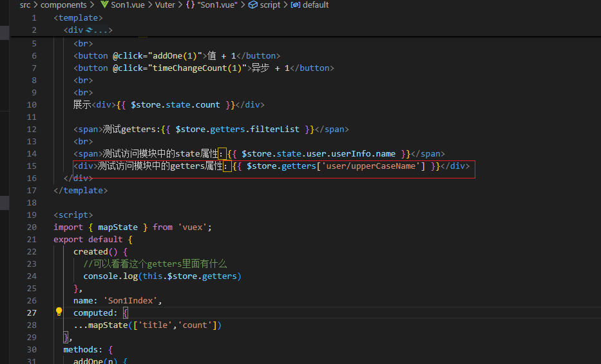
Task: Open the quoted "Son1.vue" breadcrumb
Action: click(217, 5)
